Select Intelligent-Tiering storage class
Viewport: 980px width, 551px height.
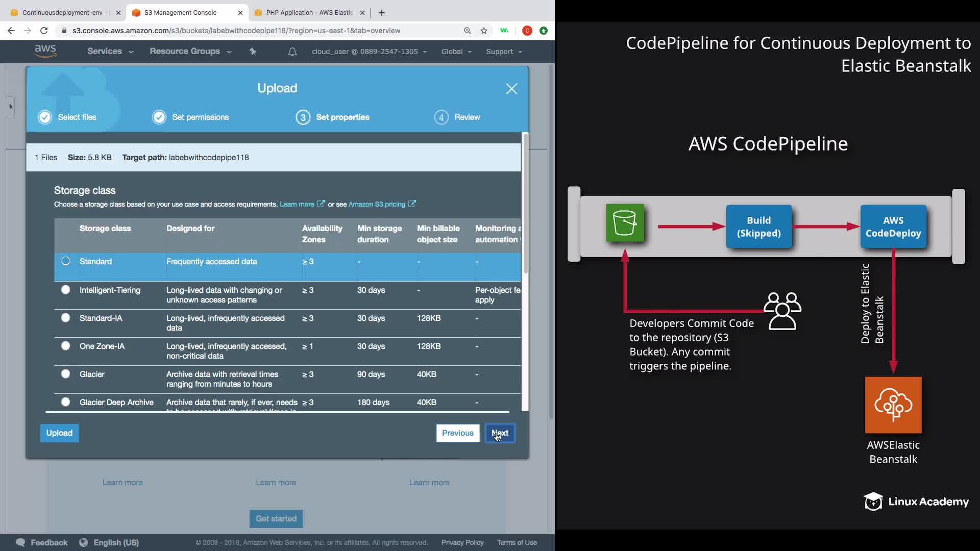click(66, 290)
